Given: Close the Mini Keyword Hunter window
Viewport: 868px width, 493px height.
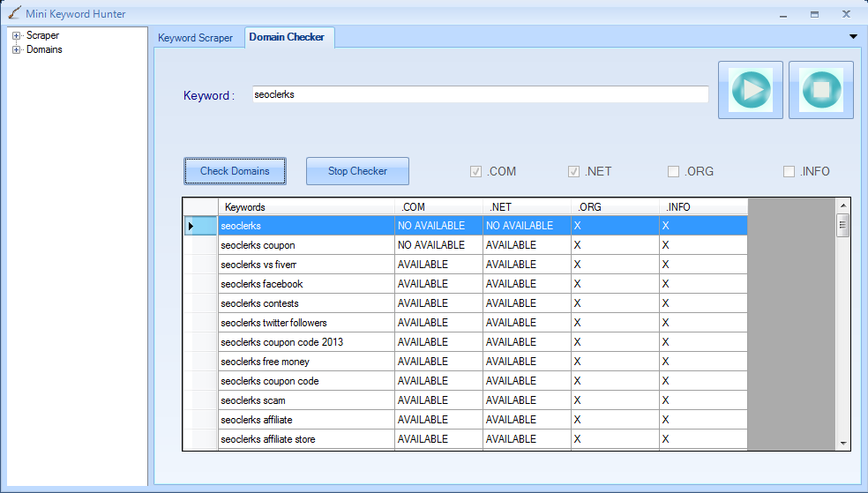Looking at the screenshot, I should 846,14.
